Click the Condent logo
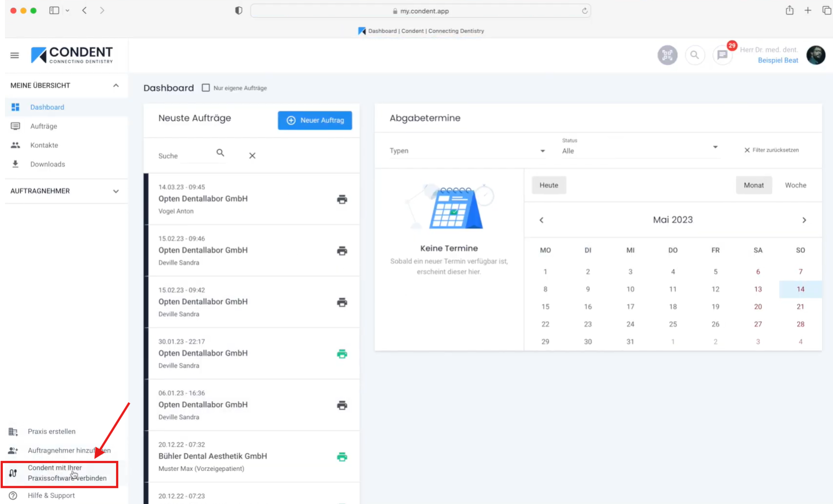The height and width of the screenshot is (504, 833). pyautogui.click(x=72, y=55)
